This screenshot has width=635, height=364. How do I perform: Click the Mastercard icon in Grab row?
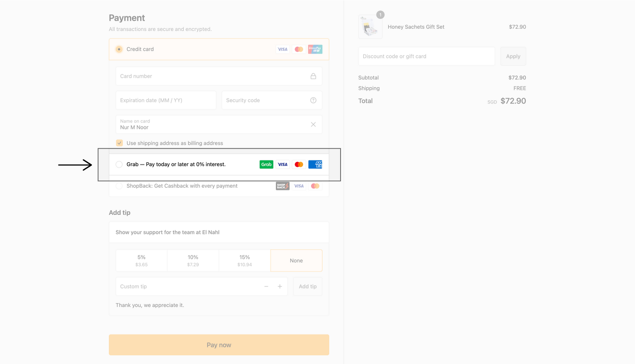(299, 164)
